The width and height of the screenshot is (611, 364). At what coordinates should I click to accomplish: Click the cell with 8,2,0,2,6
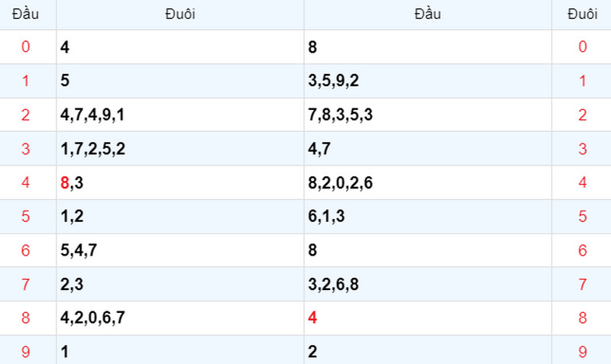pyautogui.click(x=428, y=182)
